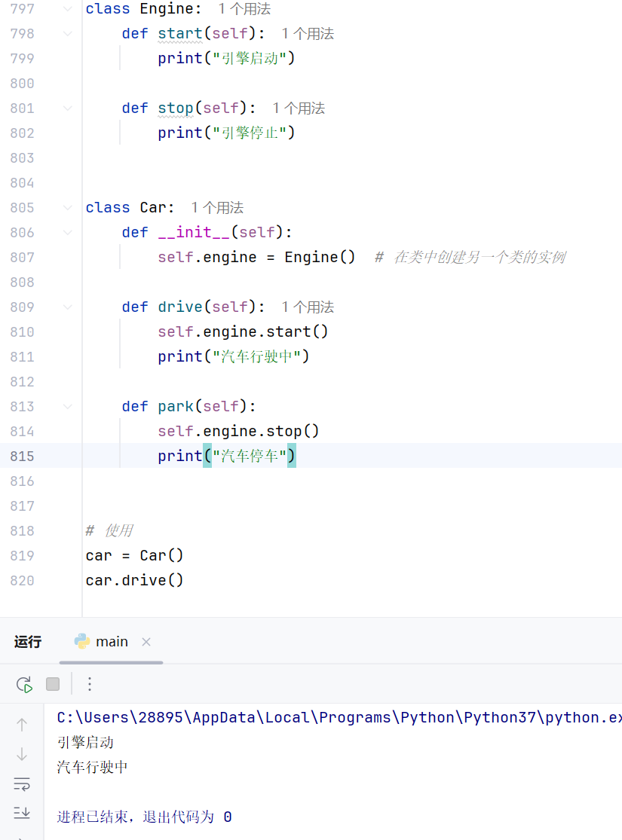Click print("引擎停止") line

[226, 133]
